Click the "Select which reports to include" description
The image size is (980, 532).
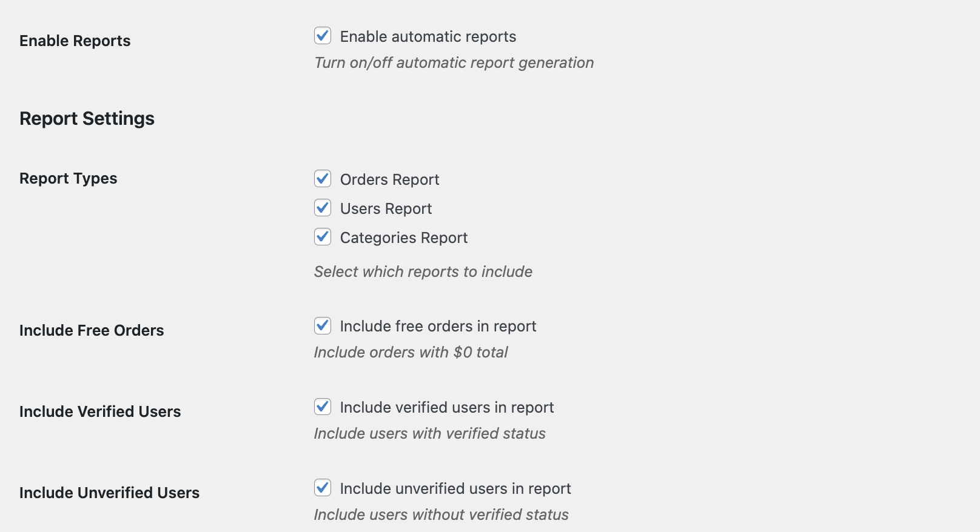click(423, 271)
